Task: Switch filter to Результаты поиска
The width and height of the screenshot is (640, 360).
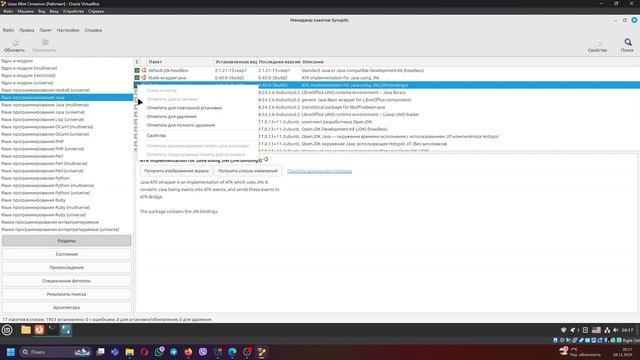Action: point(67,294)
